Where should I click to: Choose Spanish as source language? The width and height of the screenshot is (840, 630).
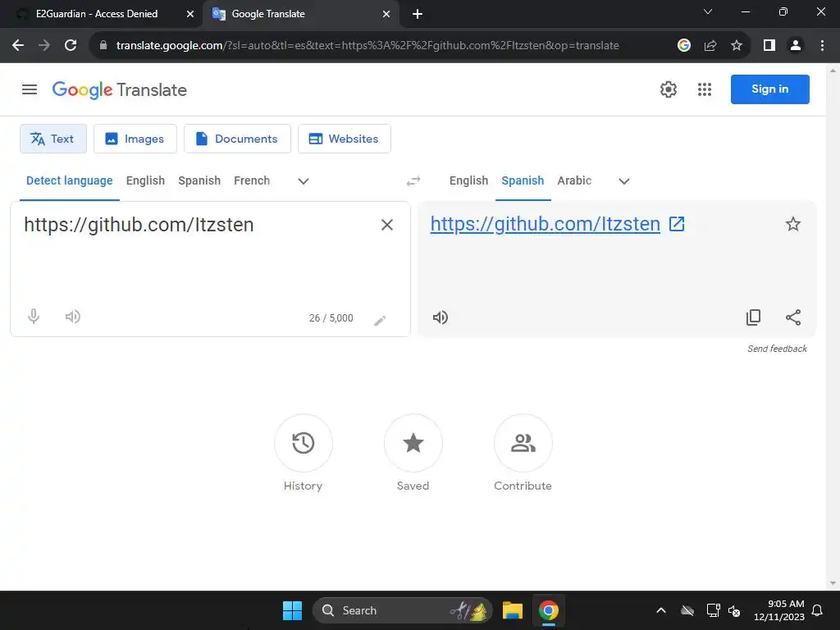coord(199,180)
